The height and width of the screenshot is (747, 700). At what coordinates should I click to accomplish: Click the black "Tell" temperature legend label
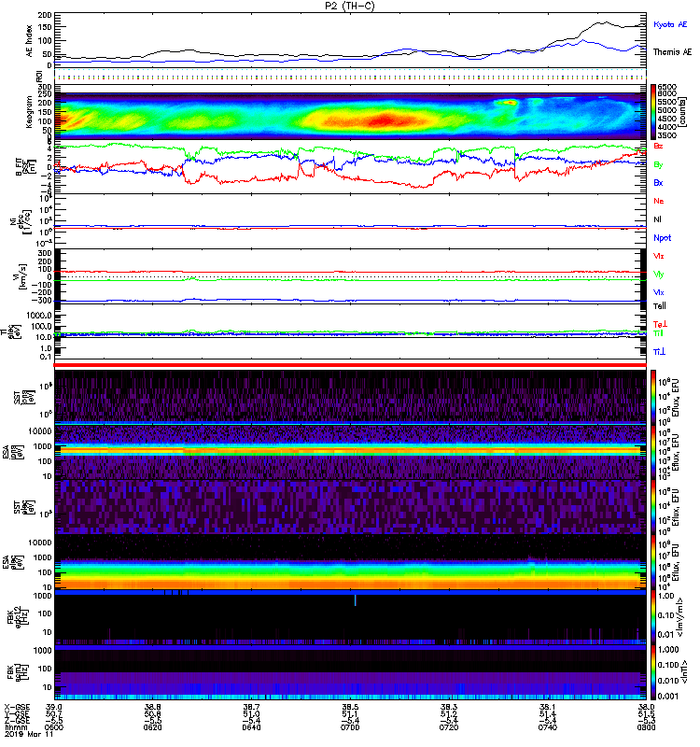coord(660,306)
